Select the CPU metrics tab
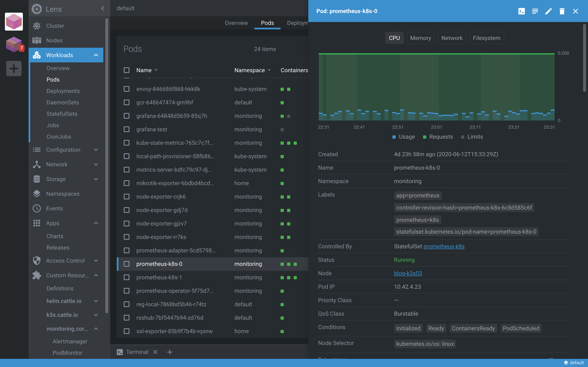This screenshot has width=588, height=367. pos(394,38)
